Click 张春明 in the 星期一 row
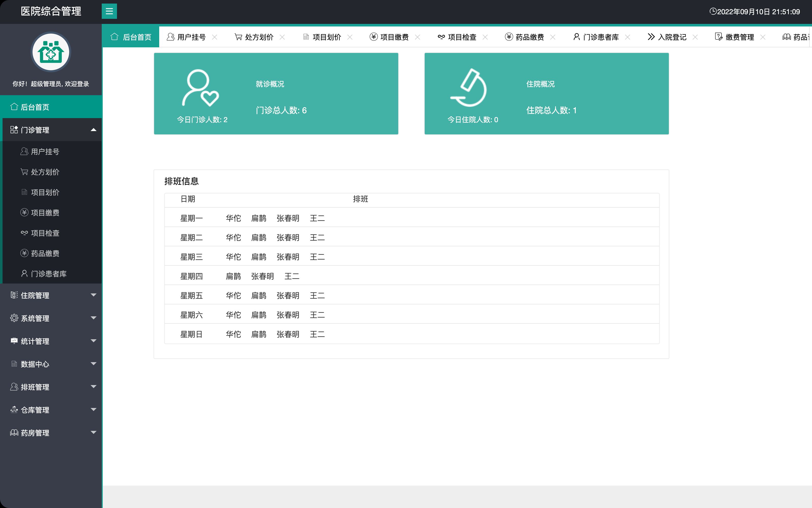This screenshot has width=812, height=508. [x=288, y=218]
